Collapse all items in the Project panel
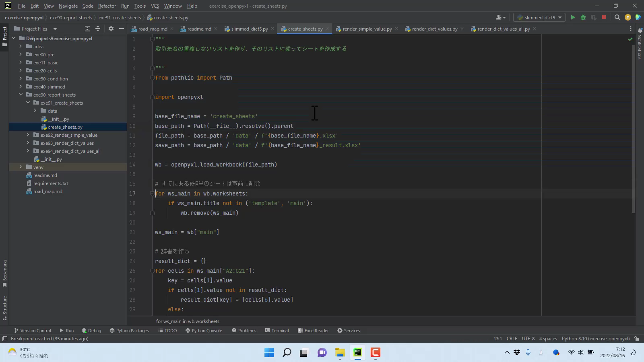 pos(98,29)
